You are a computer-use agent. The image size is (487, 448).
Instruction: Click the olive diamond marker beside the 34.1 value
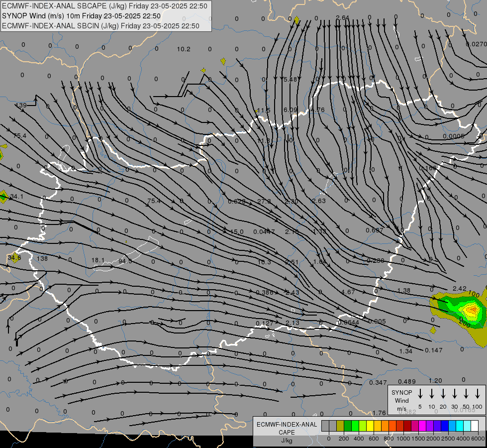click(3, 197)
